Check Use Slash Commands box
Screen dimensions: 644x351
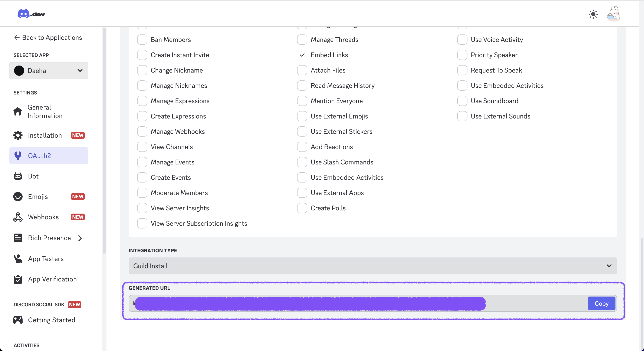302,162
